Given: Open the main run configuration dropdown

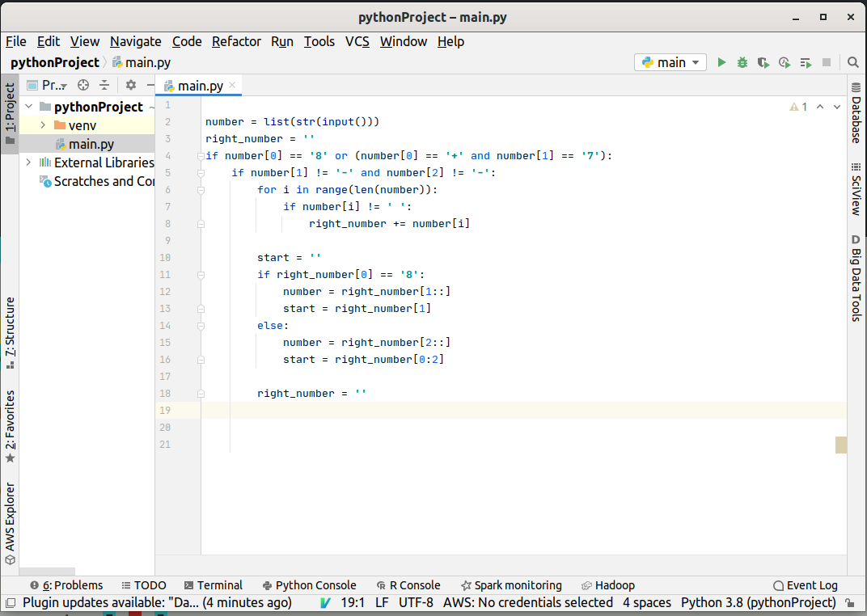Looking at the screenshot, I should click(x=670, y=62).
